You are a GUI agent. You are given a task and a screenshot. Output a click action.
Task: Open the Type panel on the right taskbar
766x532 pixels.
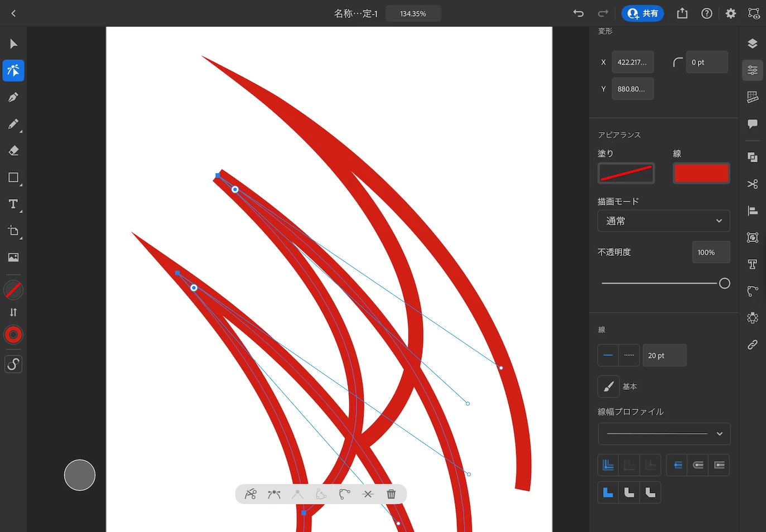[x=753, y=264]
